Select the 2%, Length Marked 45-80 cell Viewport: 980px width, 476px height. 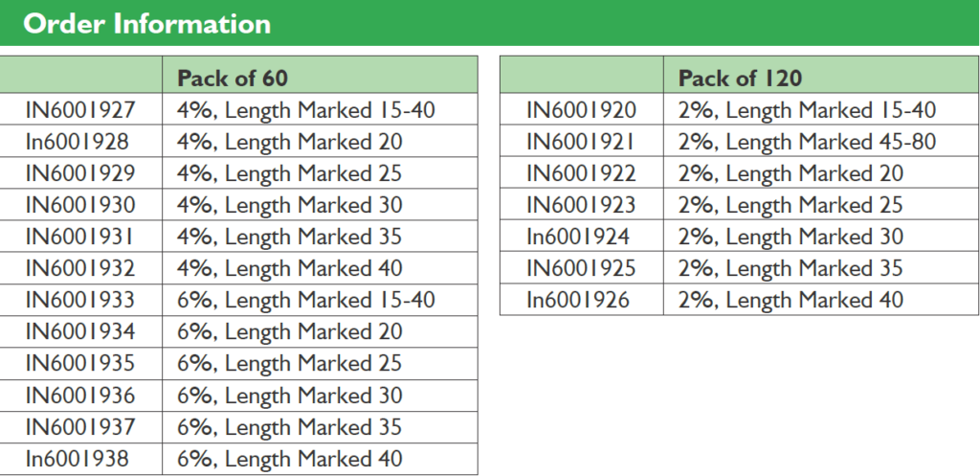[x=807, y=142]
